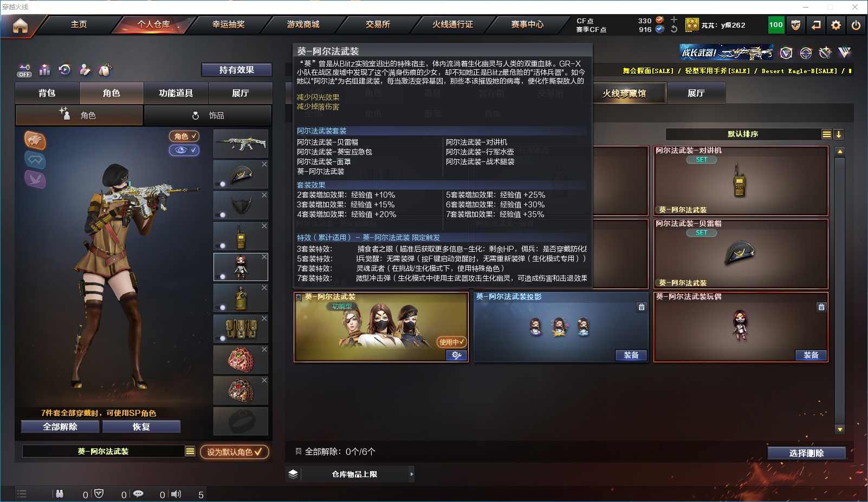Open the replay history icon
868x502 pixels.
pyautogui.click(x=65, y=70)
